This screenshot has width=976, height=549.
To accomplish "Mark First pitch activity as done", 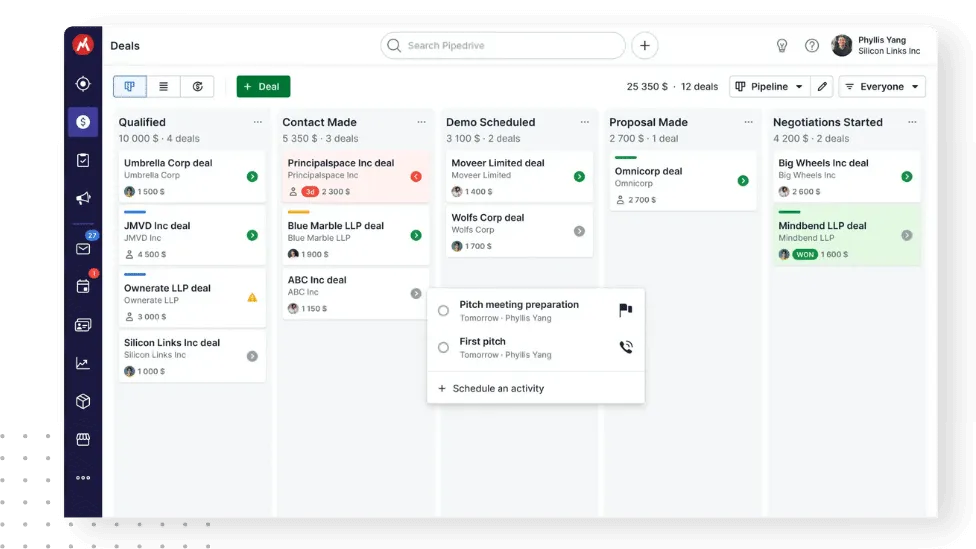I will point(443,347).
